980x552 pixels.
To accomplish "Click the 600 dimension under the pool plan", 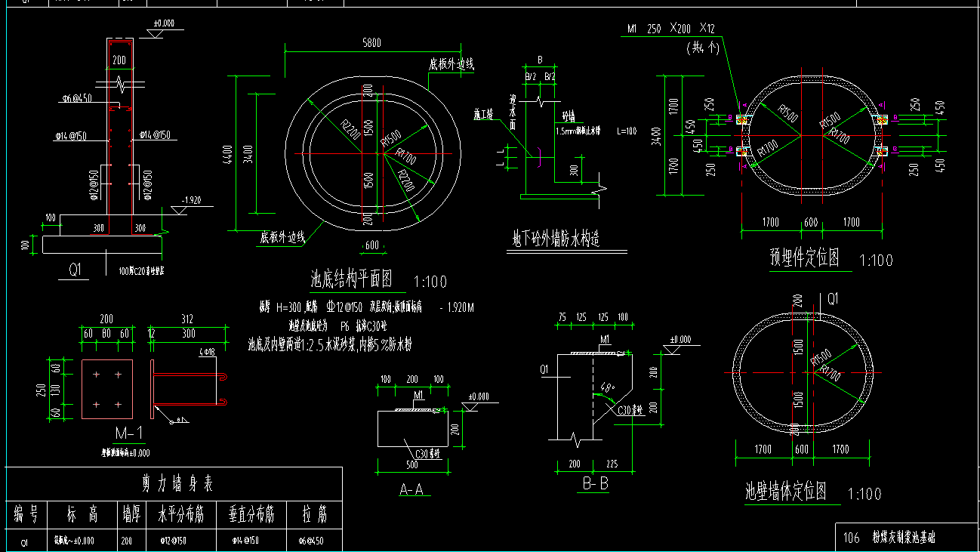I will coord(372,245).
